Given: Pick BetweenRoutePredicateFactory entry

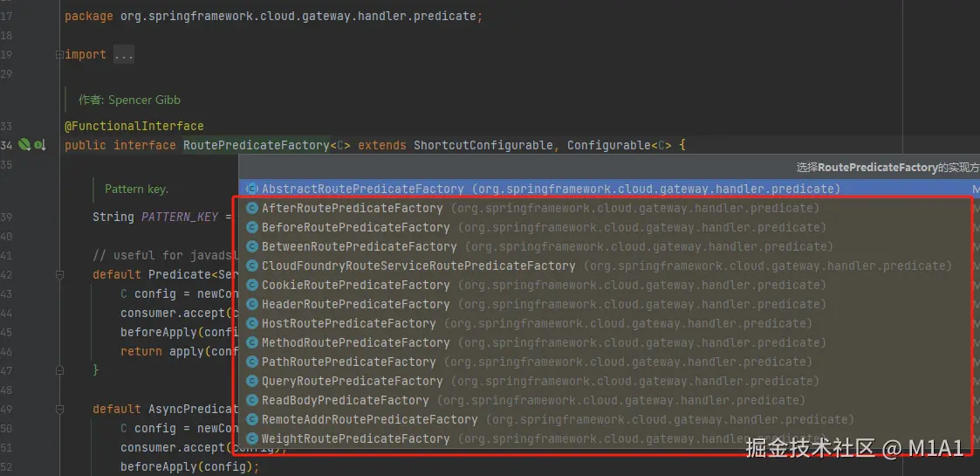Looking at the screenshot, I should pyautogui.click(x=609, y=246).
